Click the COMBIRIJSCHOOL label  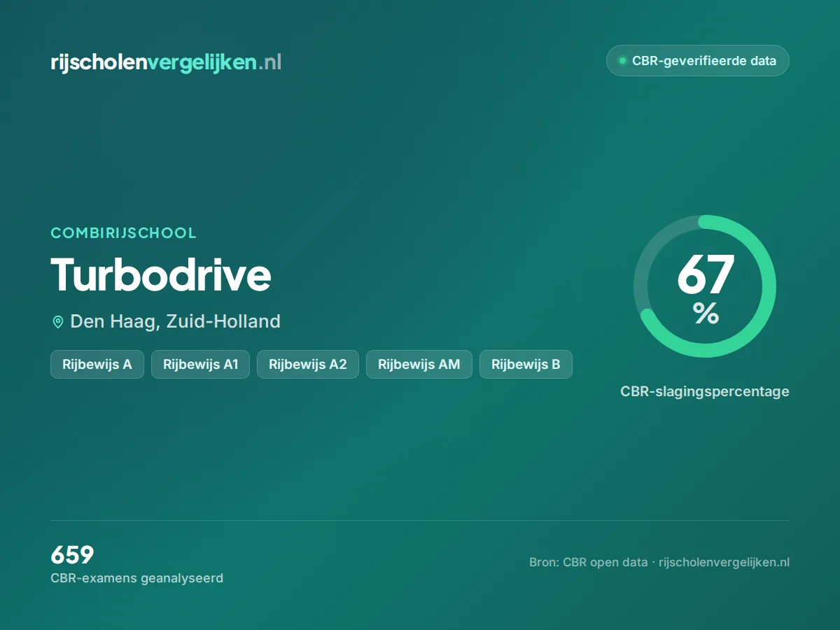pos(123,233)
